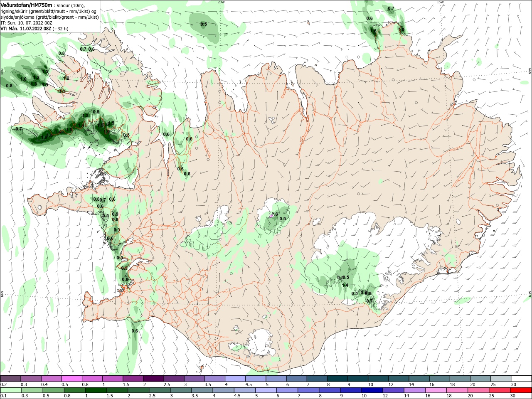Click the '1.4' precipitation value on the map

pyautogui.click(x=345, y=285)
